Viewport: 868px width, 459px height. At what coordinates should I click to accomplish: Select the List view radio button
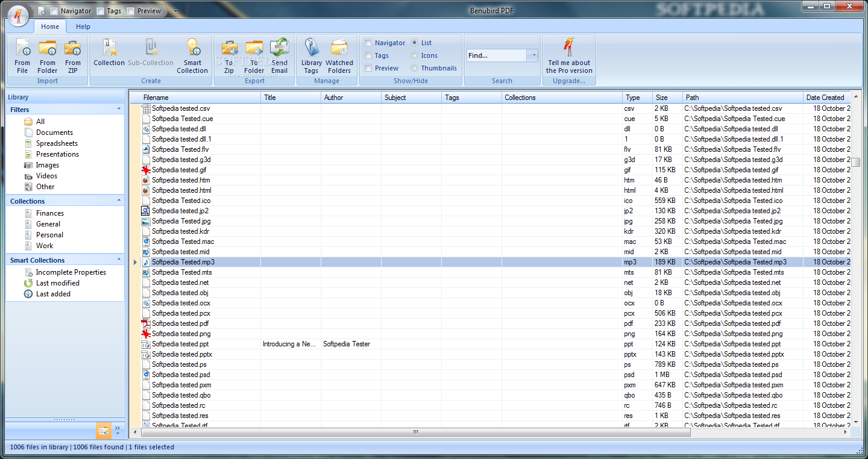(x=415, y=43)
